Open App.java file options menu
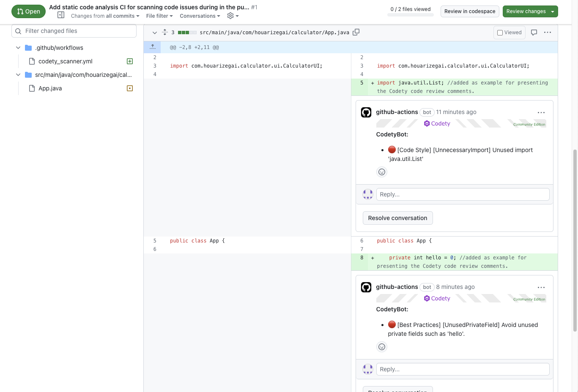This screenshot has height=392, width=578. 548,33
